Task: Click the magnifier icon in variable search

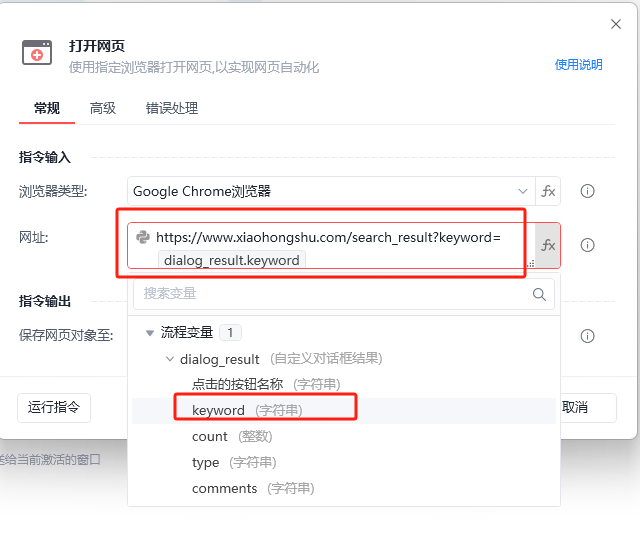Action: [539, 294]
